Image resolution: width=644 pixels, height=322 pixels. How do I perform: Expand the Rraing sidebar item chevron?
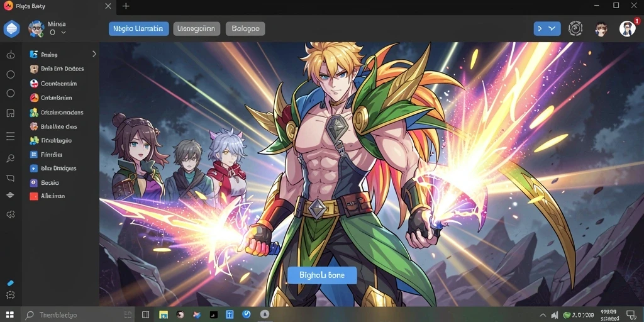(x=94, y=54)
